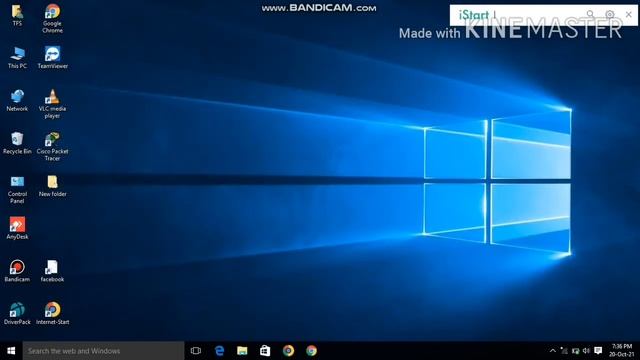640x360 pixels.
Task: Select the TFS desktop icon
Action: click(x=17, y=16)
